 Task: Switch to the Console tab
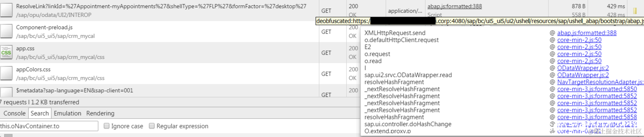pos(14,113)
